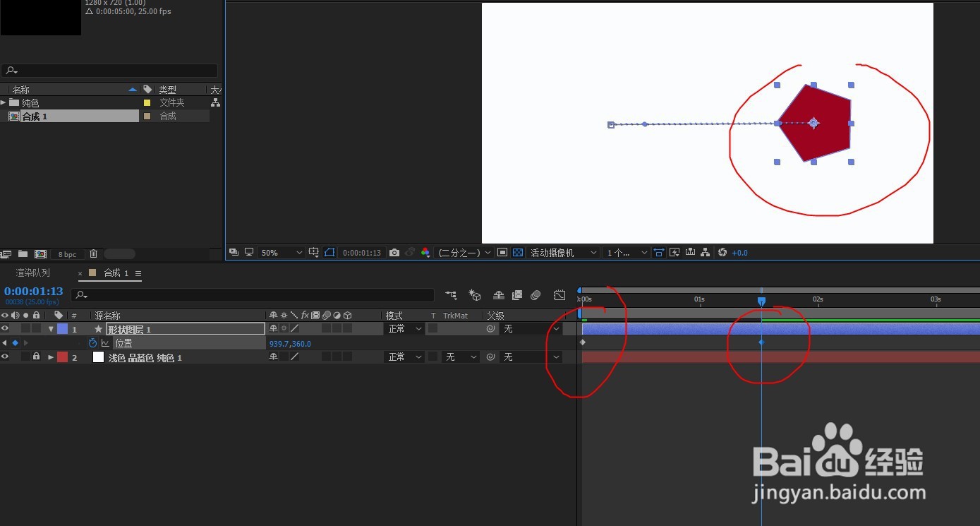
Task: Click the reset exposure icon
Action: (x=722, y=253)
